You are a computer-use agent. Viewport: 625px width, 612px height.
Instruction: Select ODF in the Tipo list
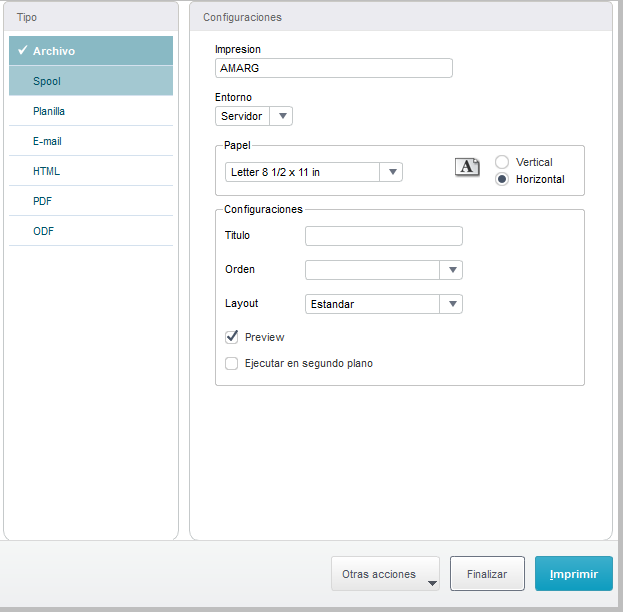coord(91,231)
